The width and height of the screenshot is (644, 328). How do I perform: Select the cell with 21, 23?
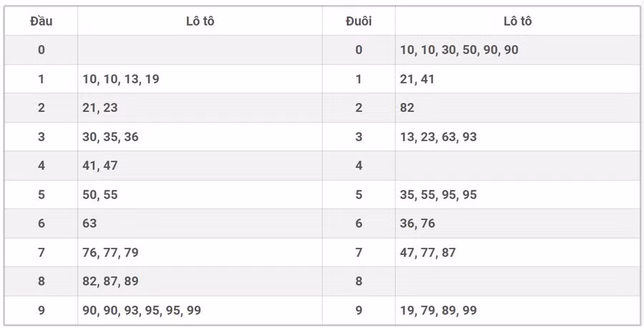point(100,108)
